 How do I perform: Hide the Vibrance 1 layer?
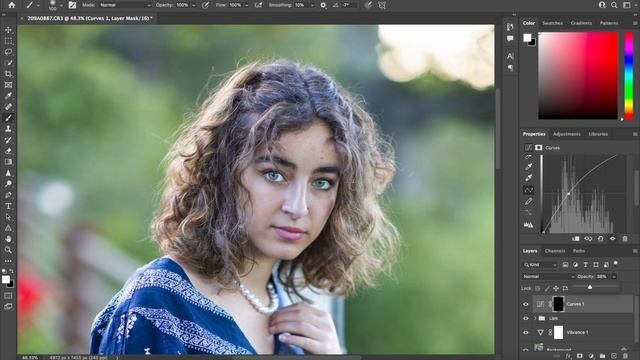click(526, 333)
